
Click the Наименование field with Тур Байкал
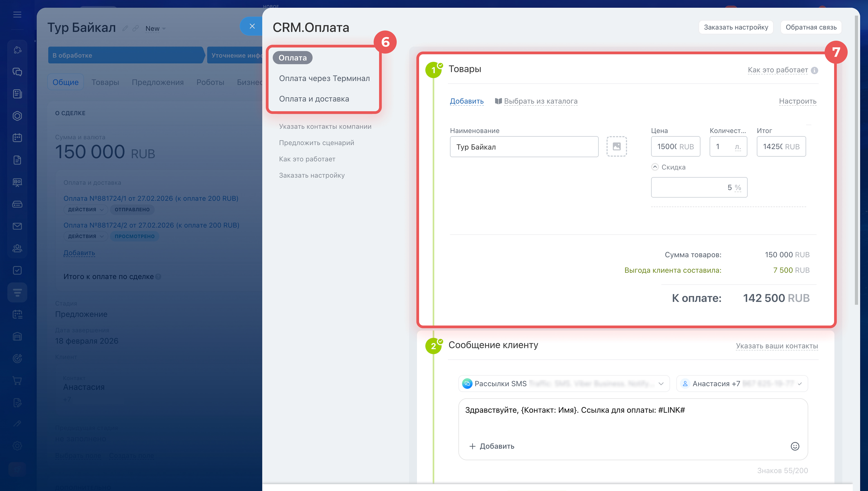click(524, 147)
